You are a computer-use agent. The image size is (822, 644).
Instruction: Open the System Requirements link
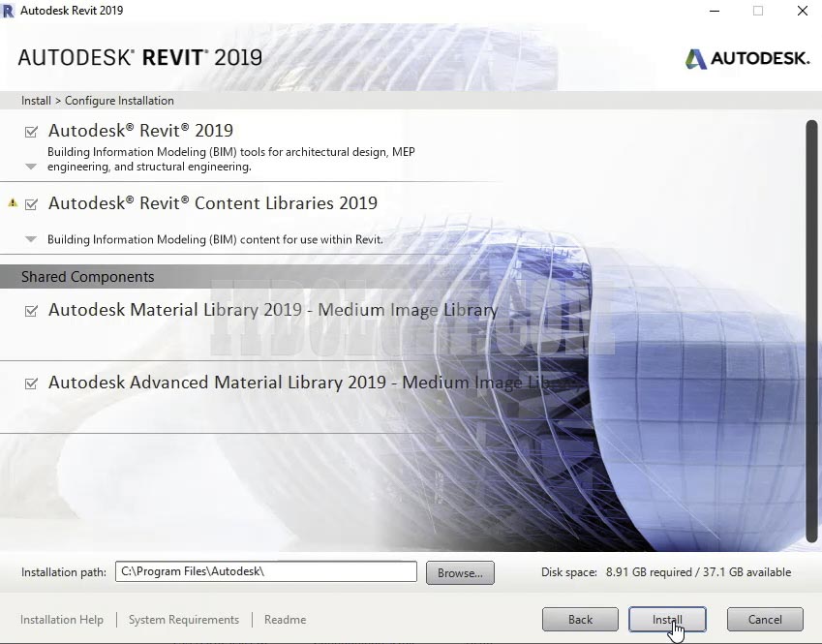tap(184, 620)
